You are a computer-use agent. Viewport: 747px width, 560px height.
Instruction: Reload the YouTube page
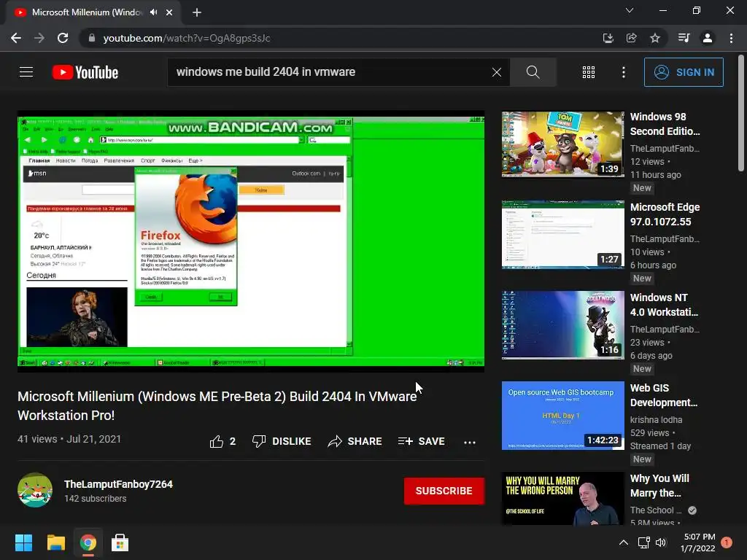tap(63, 38)
